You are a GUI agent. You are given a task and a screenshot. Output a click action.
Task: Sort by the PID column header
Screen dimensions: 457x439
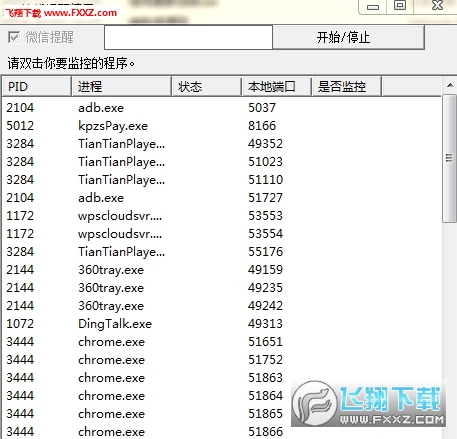pyautogui.click(x=37, y=87)
